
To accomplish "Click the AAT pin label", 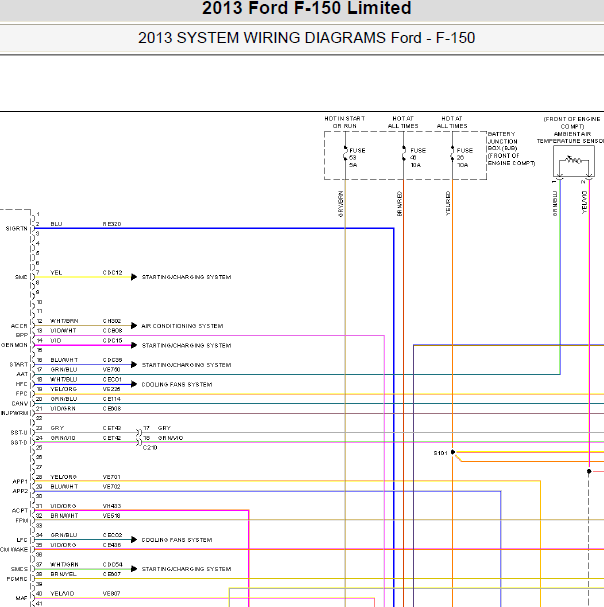I will coord(22,374).
